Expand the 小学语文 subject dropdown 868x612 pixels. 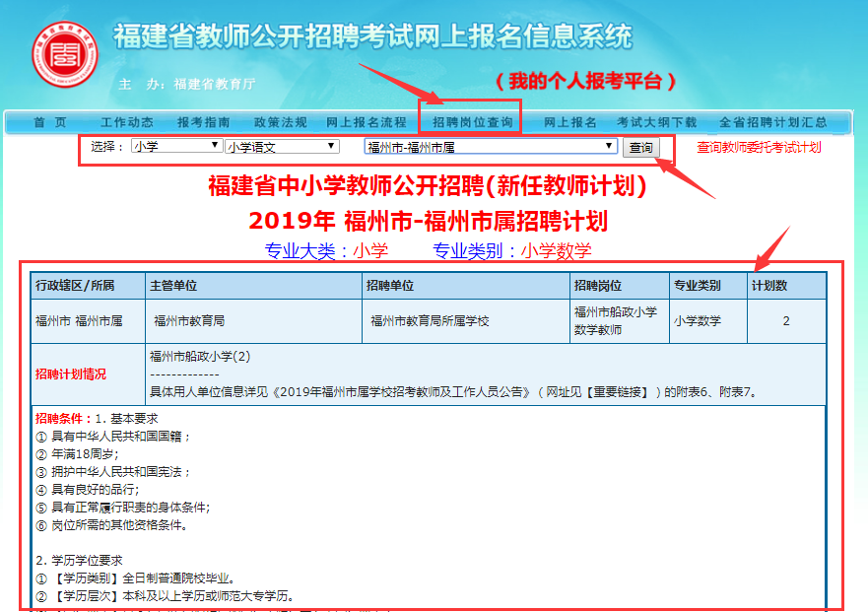click(x=282, y=147)
